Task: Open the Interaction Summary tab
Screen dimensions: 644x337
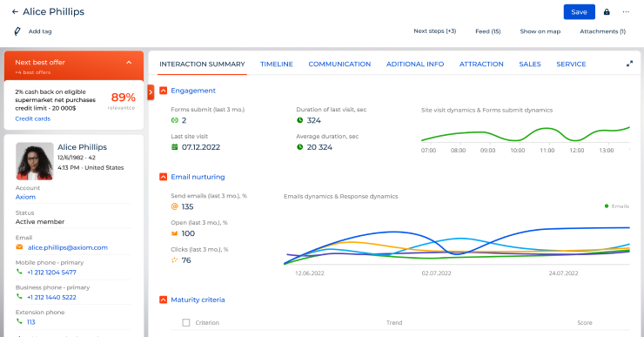Action: pyautogui.click(x=202, y=64)
